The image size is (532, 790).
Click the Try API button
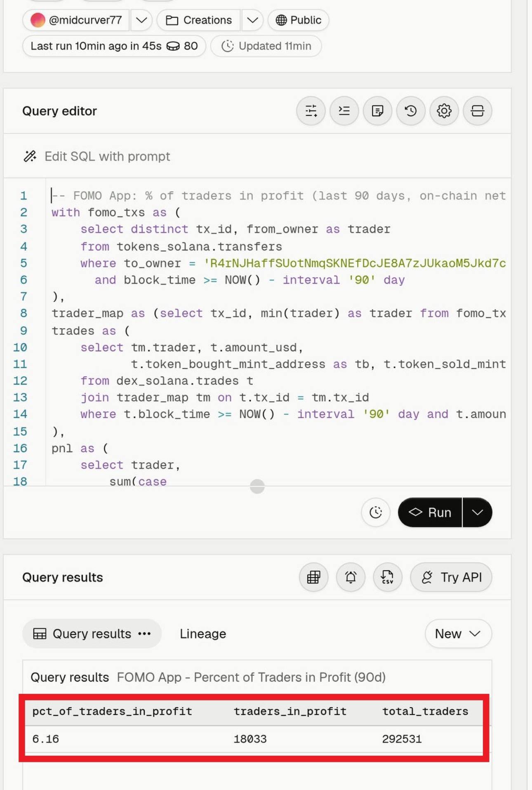click(451, 577)
